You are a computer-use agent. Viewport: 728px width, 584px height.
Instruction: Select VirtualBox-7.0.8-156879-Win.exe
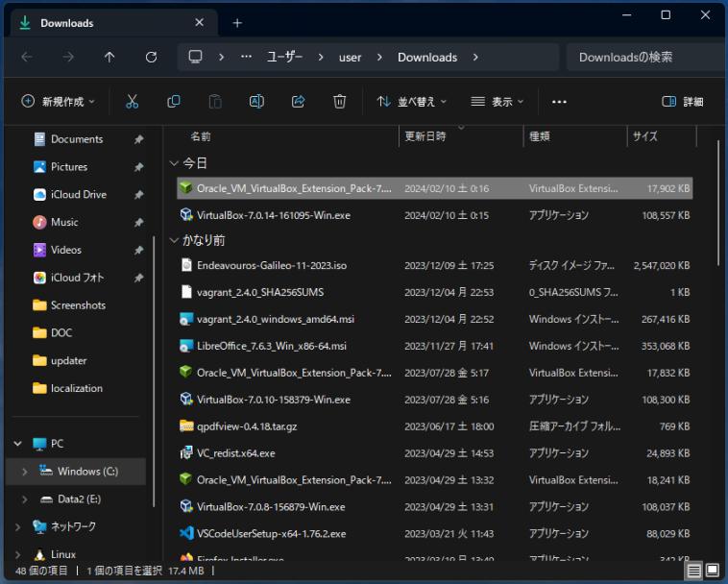pyautogui.click(x=434, y=506)
